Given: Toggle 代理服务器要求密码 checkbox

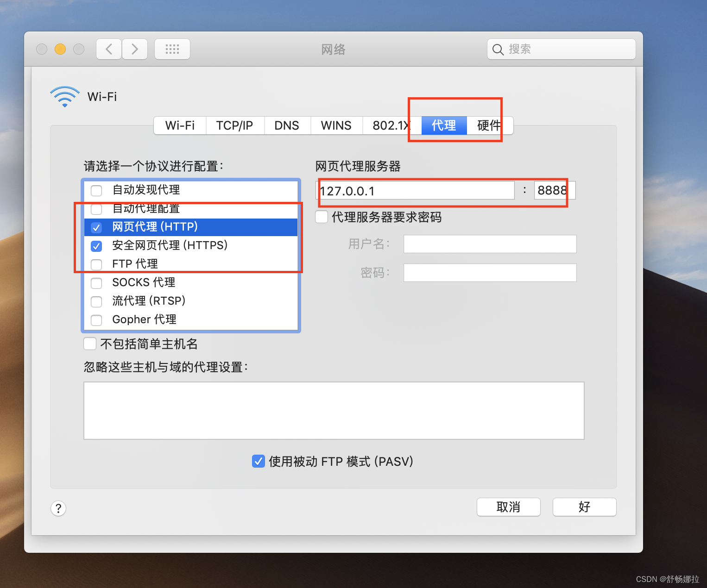Looking at the screenshot, I should (x=322, y=217).
